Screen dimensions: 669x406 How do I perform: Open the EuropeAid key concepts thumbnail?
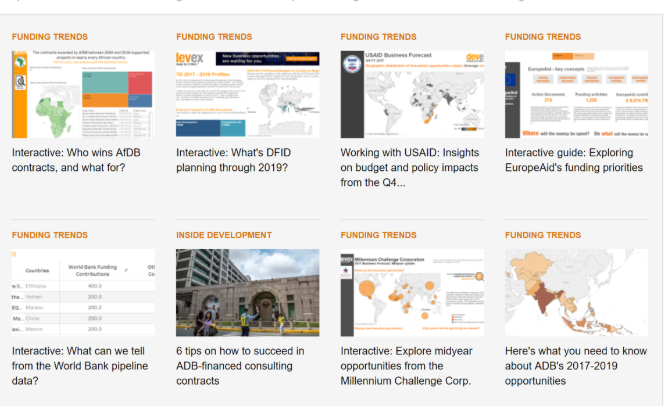coord(576,94)
